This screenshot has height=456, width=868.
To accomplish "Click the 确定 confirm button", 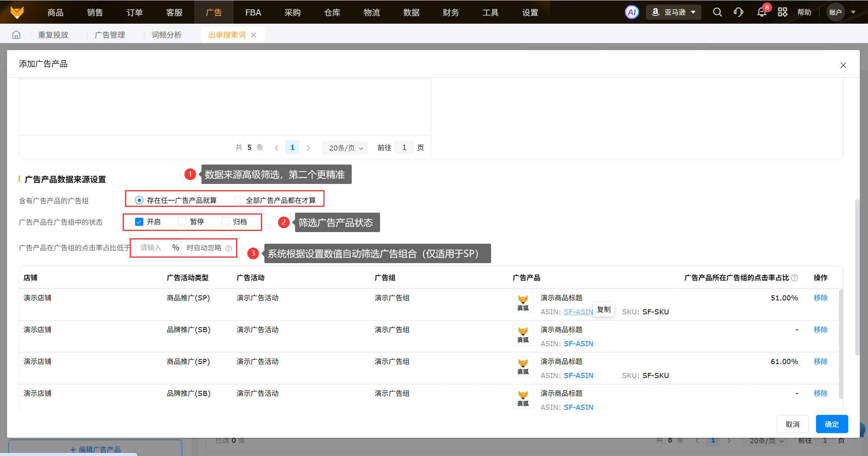I will [832, 424].
